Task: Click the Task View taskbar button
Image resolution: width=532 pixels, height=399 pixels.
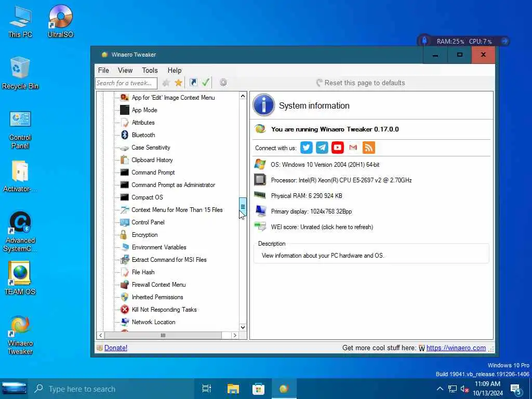Action: point(207,389)
